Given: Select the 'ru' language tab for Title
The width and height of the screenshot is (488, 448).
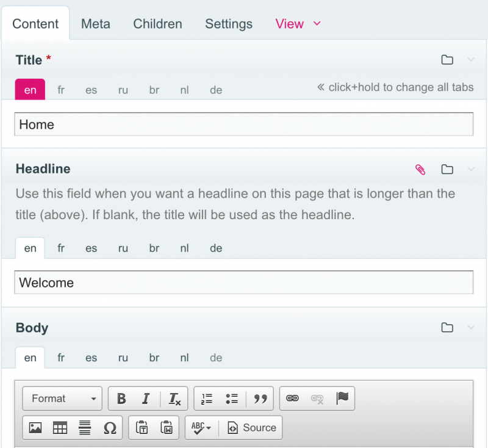Looking at the screenshot, I should (123, 90).
